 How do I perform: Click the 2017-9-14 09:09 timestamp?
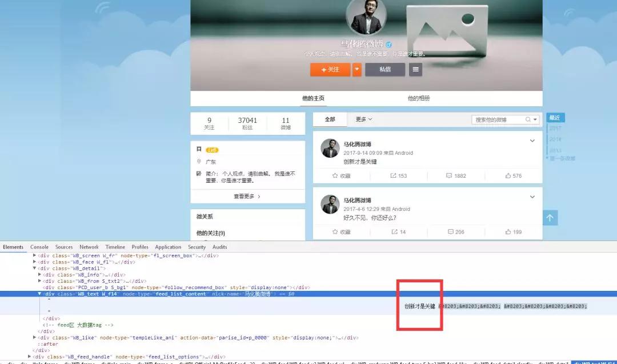(x=362, y=153)
